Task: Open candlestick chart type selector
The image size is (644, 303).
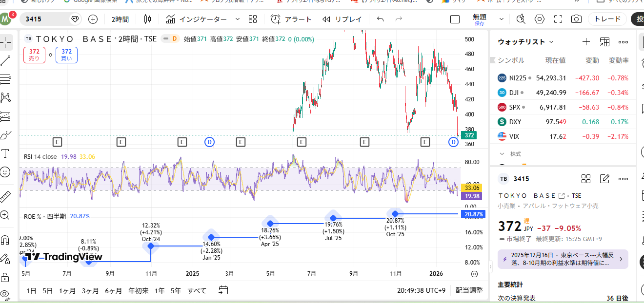Action: click(x=148, y=19)
